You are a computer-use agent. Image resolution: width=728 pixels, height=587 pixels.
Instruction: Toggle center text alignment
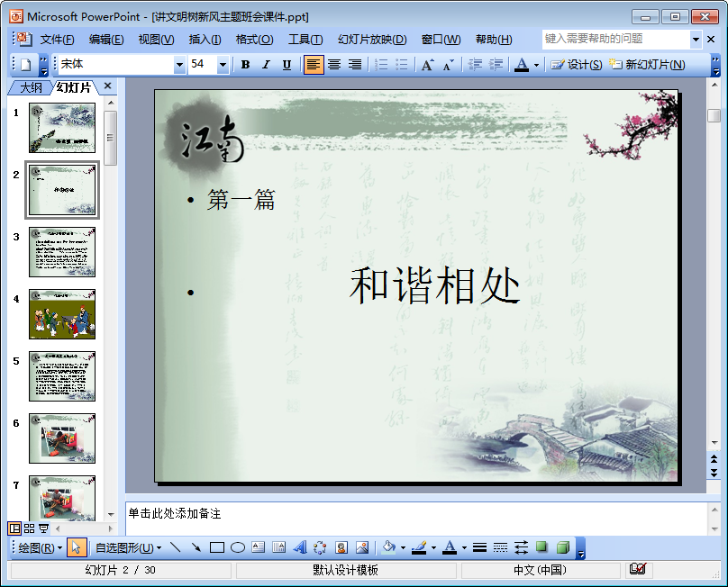334,65
